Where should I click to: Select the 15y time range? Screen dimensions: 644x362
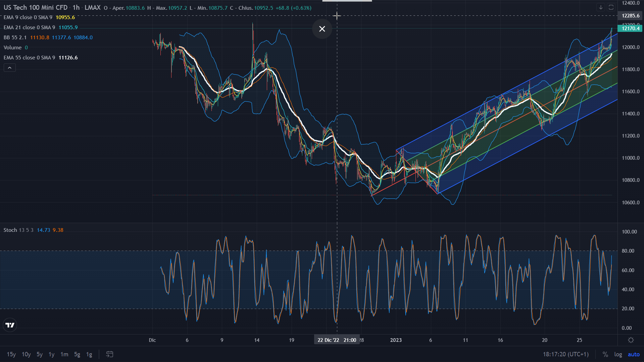[11, 354]
